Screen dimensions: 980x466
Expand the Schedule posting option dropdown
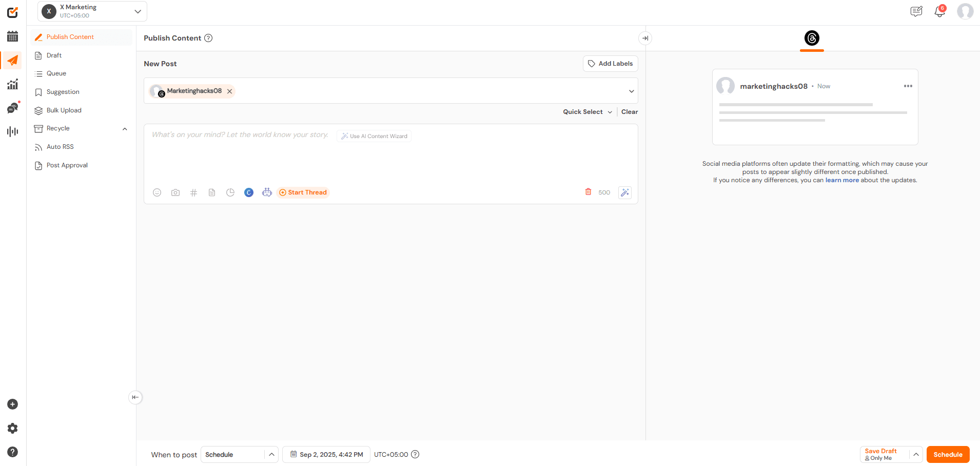[271, 454]
